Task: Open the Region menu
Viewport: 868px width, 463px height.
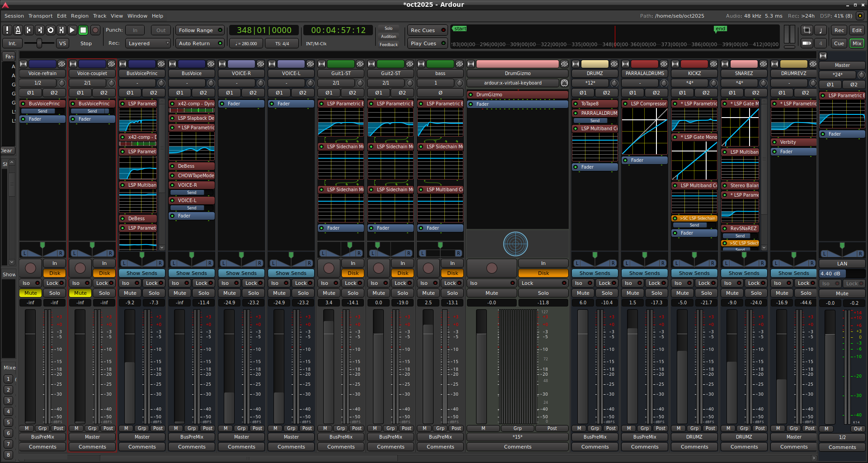Action: [x=80, y=16]
